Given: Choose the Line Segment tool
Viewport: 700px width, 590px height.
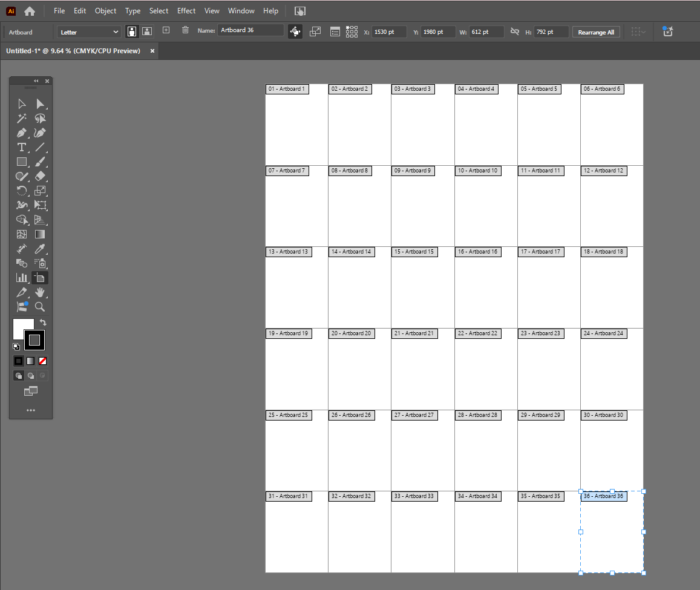Looking at the screenshot, I should click(40, 147).
